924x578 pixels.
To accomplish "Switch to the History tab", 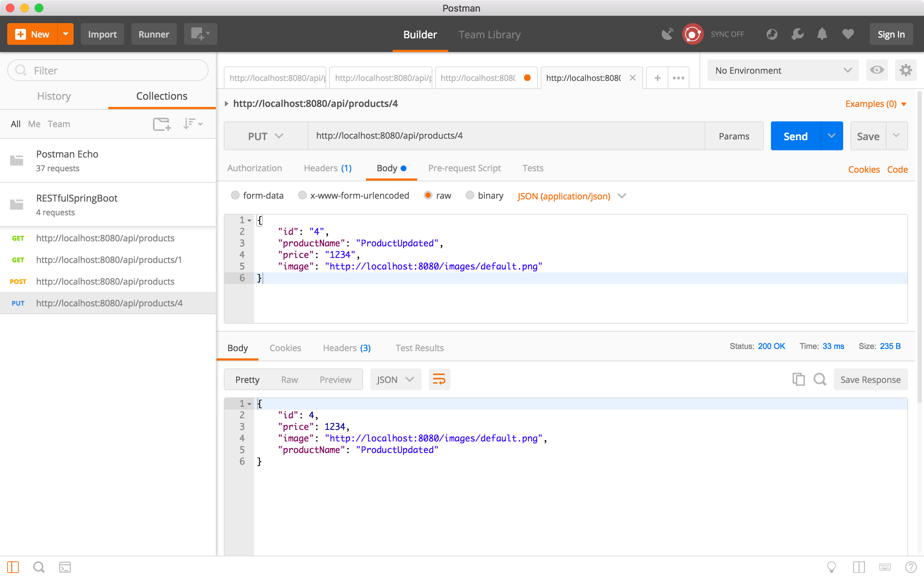I will click(54, 96).
